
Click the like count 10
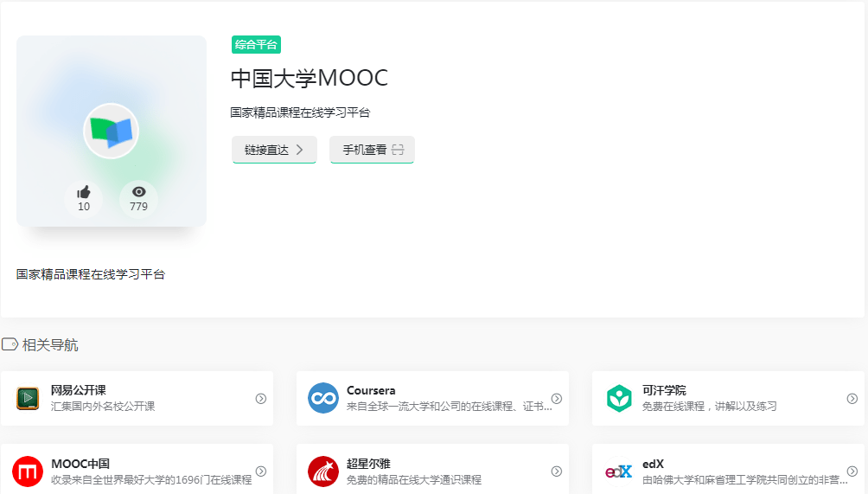point(84,207)
